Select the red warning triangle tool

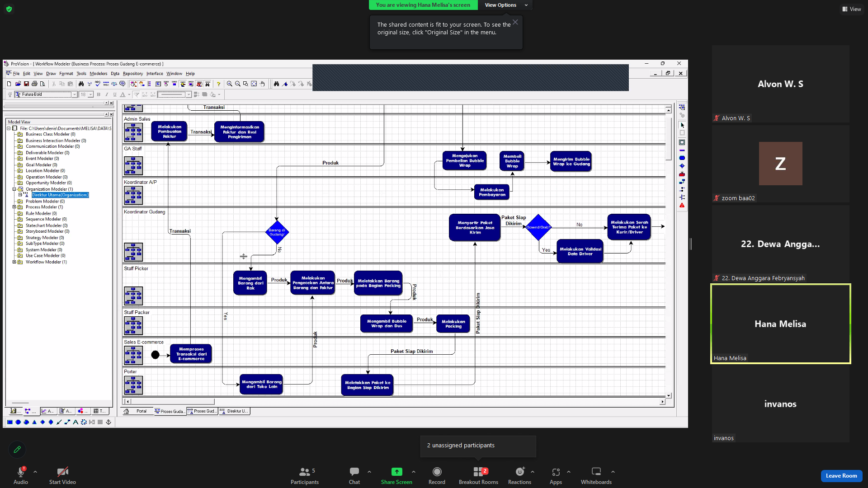pyautogui.click(x=682, y=206)
